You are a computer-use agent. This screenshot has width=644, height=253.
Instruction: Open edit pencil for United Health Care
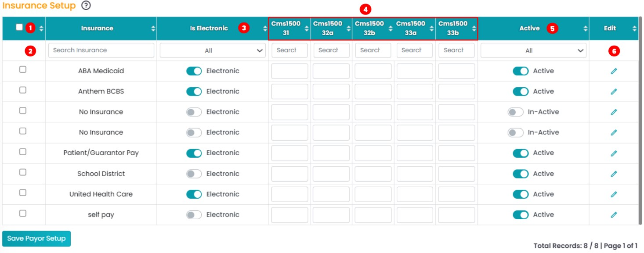pos(614,194)
